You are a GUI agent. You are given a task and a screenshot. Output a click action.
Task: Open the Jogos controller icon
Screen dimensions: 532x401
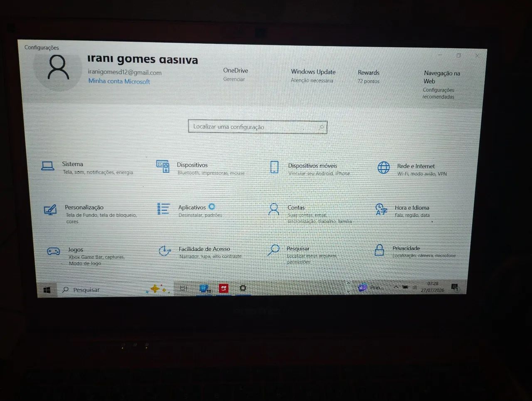(x=54, y=251)
